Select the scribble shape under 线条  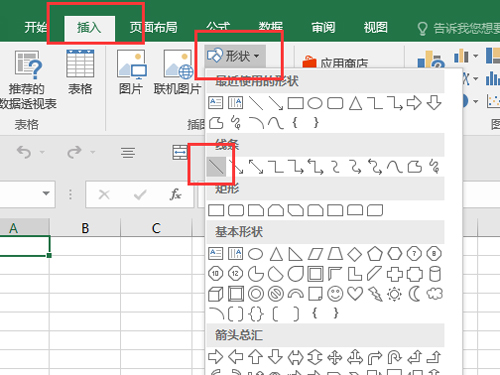tap(435, 167)
